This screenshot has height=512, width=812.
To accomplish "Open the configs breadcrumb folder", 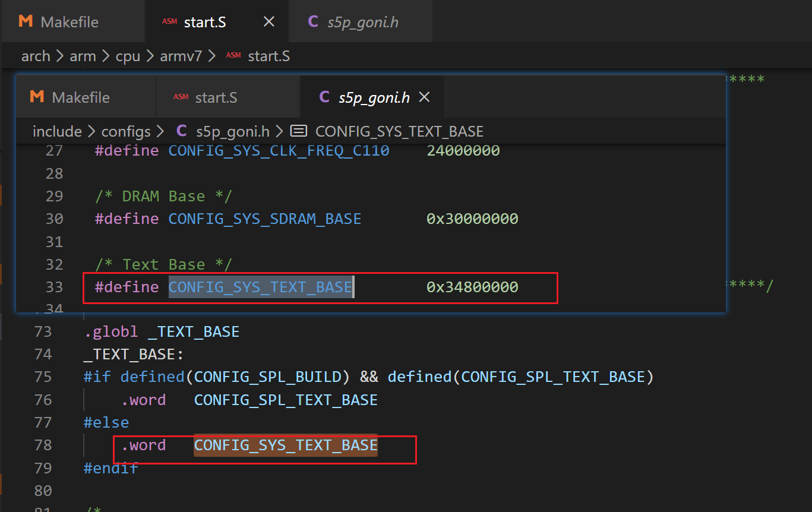I will tap(126, 131).
